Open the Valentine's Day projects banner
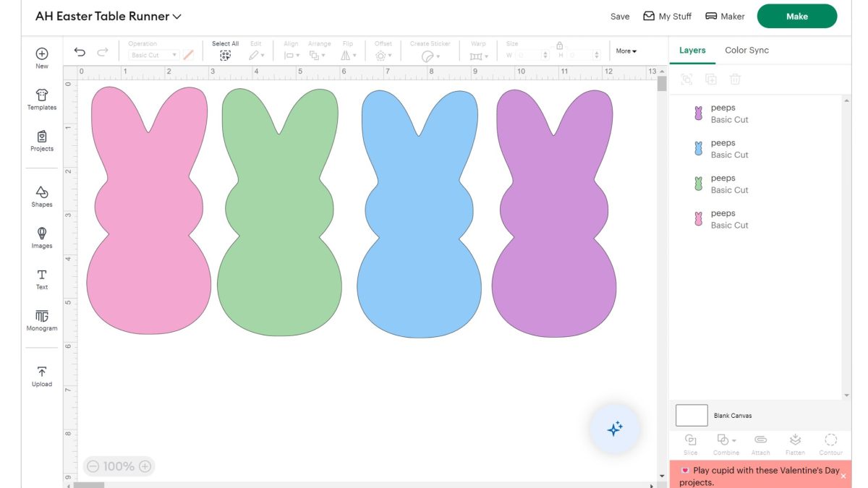 pos(759,476)
